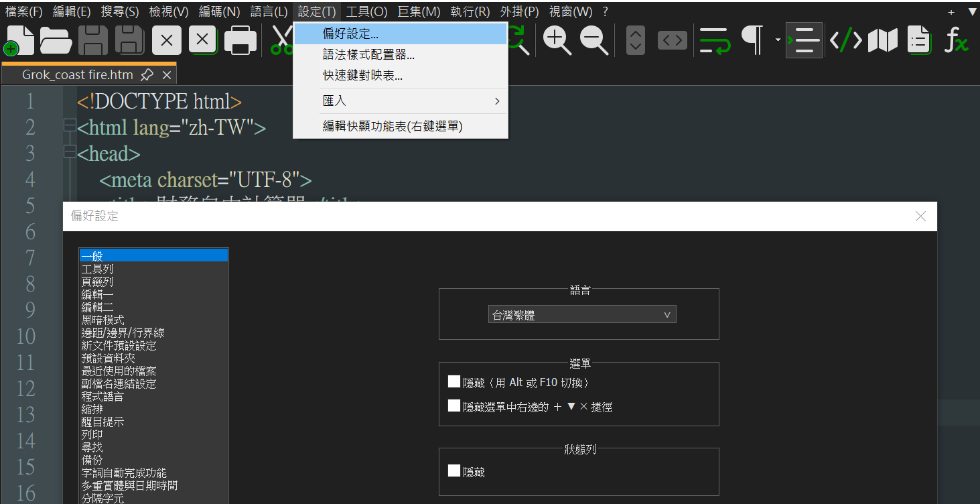This screenshot has height=504, width=980.
Task: Open the 編輯(E) menu
Action: [72, 11]
